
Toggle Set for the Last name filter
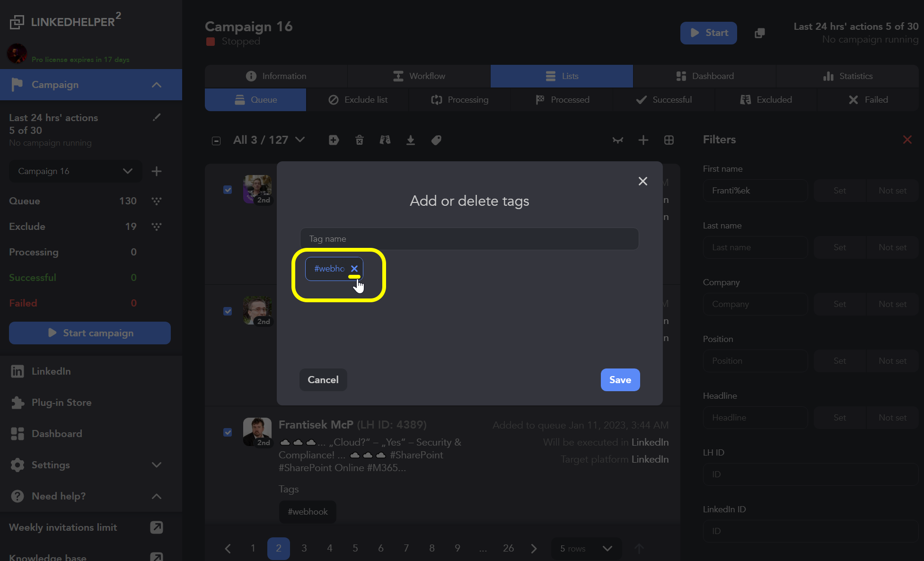(840, 247)
